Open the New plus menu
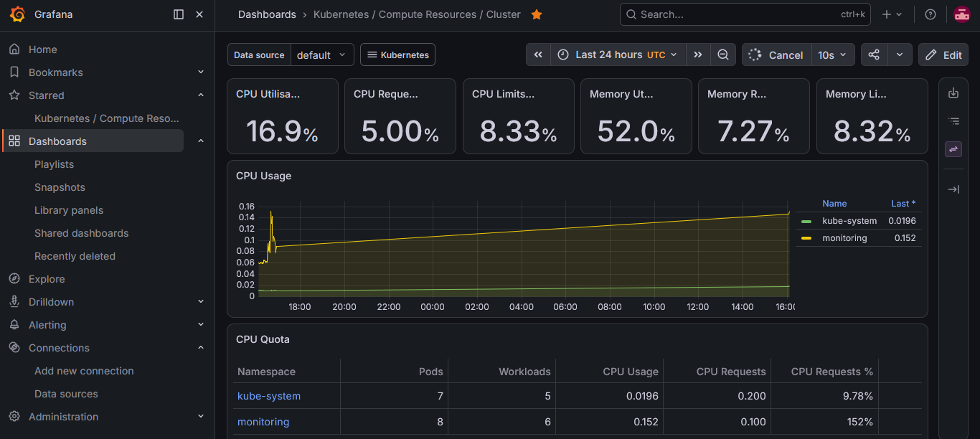Viewport: 980px width, 439px height. point(892,14)
